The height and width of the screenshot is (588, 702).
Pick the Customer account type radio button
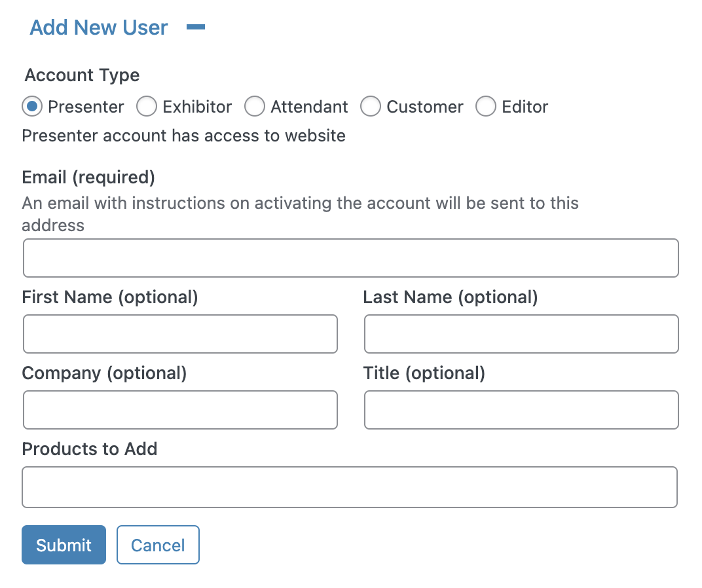coord(371,106)
